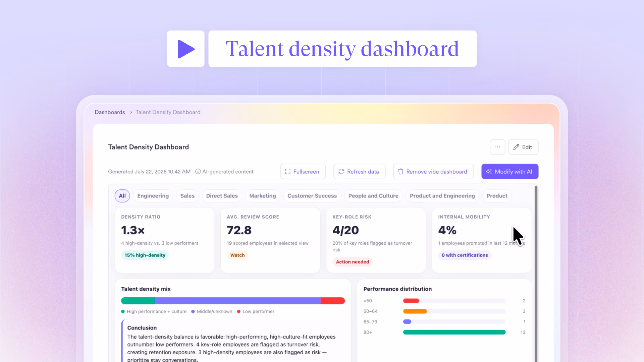Click the 72.8 average review score
This screenshot has width=644, height=362.
[x=239, y=230]
